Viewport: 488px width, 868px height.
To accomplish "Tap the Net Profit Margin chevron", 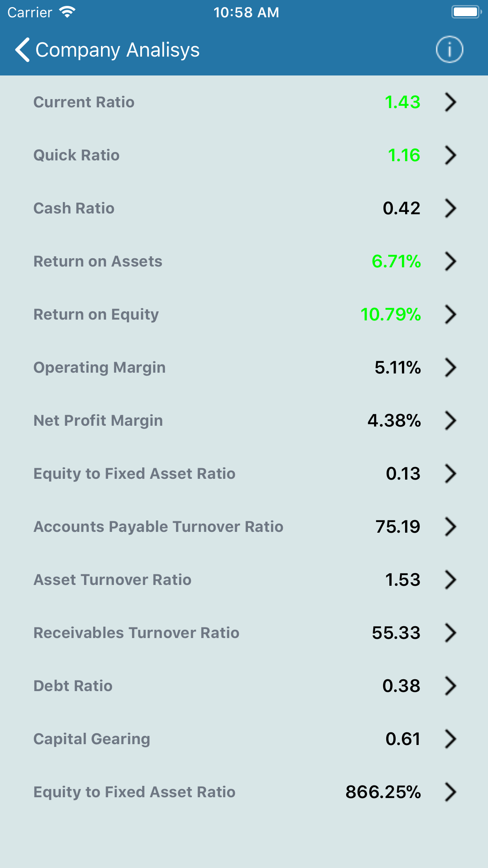I will [x=450, y=421].
